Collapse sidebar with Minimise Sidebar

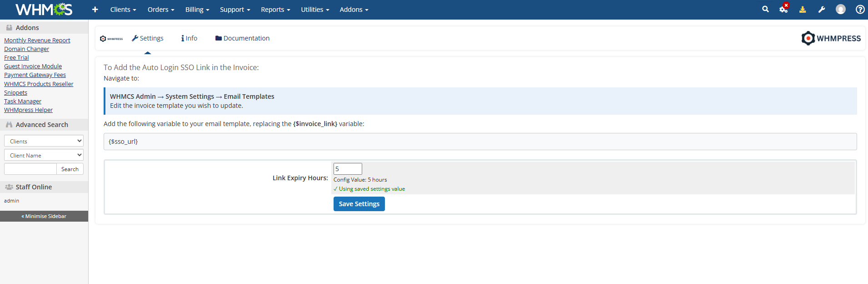(x=44, y=216)
